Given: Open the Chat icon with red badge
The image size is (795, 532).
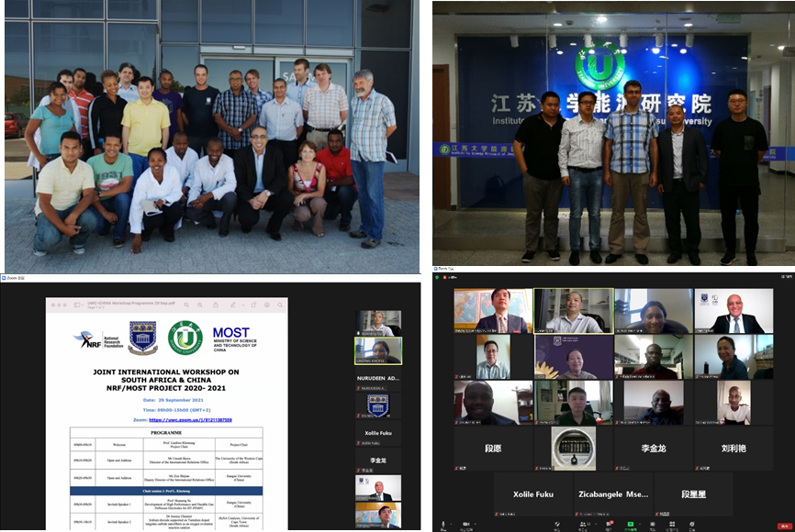Looking at the screenshot, I should 609,524.
